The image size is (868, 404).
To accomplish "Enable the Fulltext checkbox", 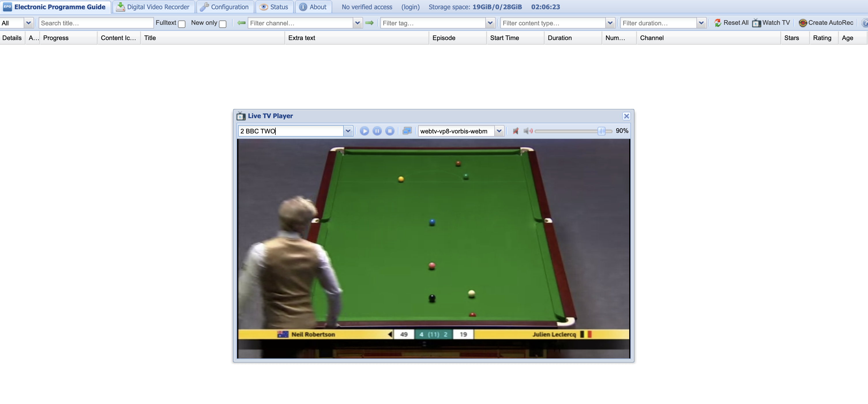I will click(x=182, y=24).
